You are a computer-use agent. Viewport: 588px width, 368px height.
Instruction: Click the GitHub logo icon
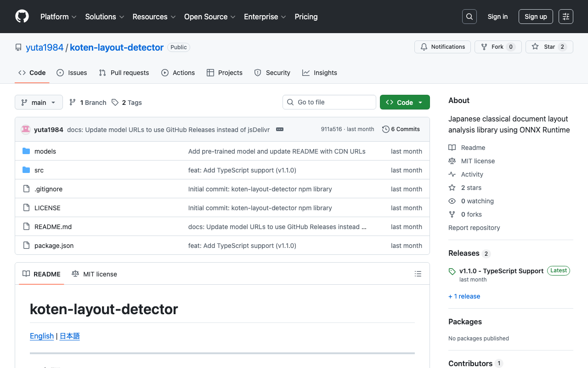pyautogui.click(x=22, y=17)
